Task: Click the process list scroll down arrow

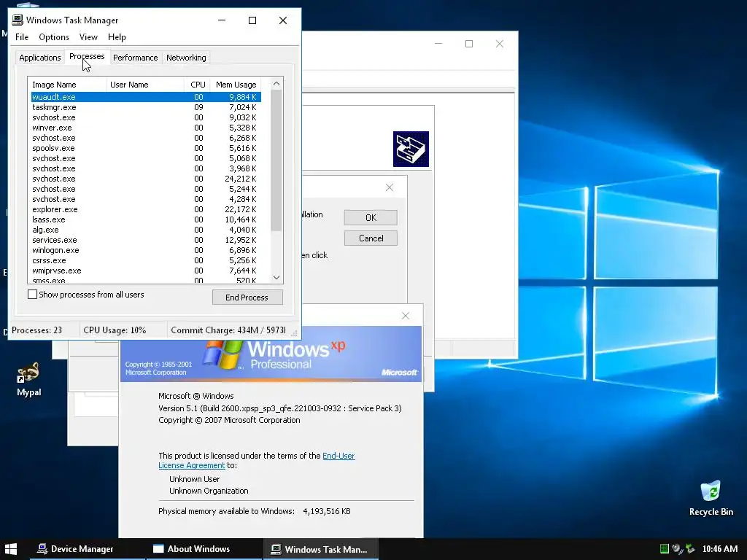Action: coord(276,278)
